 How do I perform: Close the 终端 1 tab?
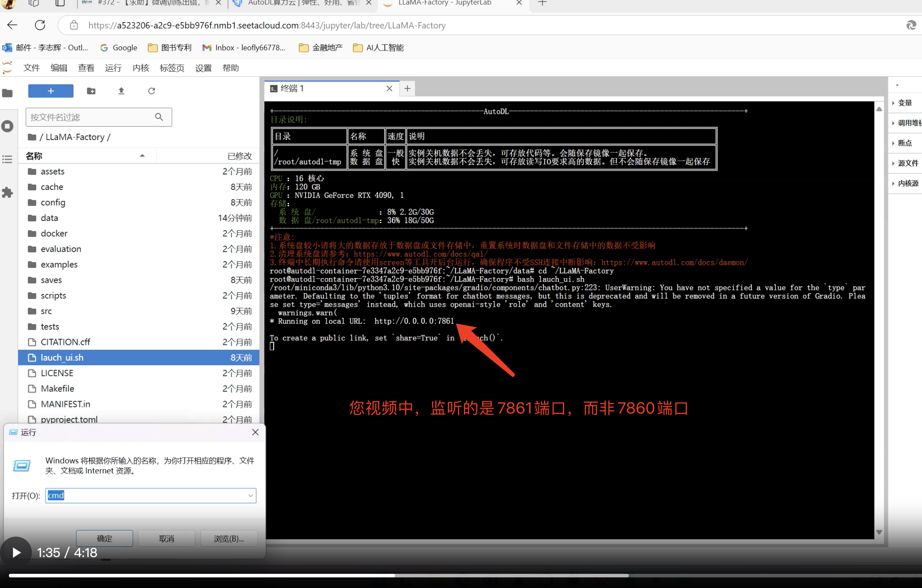(389, 89)
